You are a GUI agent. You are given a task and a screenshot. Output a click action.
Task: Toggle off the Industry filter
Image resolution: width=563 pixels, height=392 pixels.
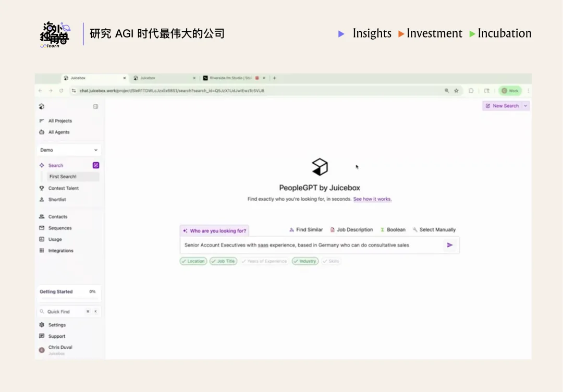click(x=304, y=261)
